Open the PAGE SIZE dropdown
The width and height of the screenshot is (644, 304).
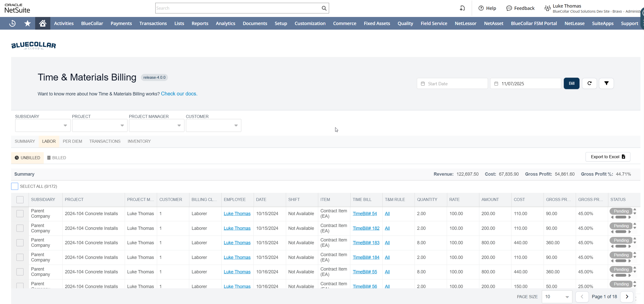tap(557, 297)
